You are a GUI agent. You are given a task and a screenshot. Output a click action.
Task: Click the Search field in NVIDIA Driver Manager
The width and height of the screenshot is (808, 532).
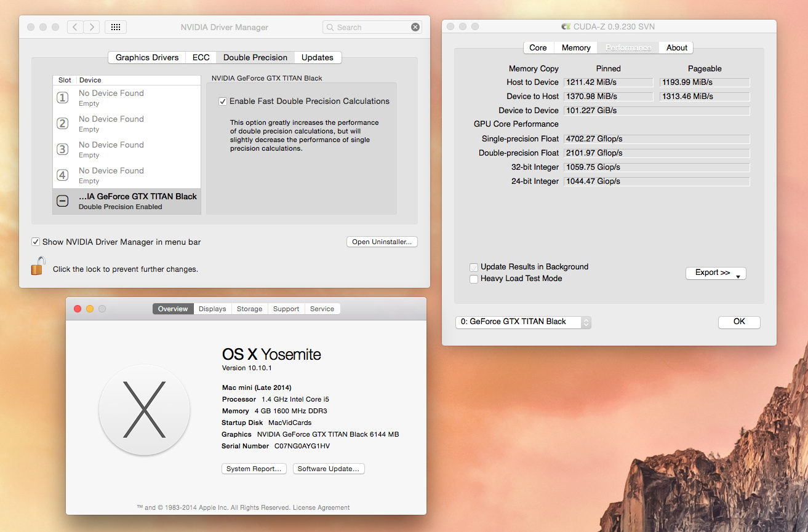coord(372,27)
